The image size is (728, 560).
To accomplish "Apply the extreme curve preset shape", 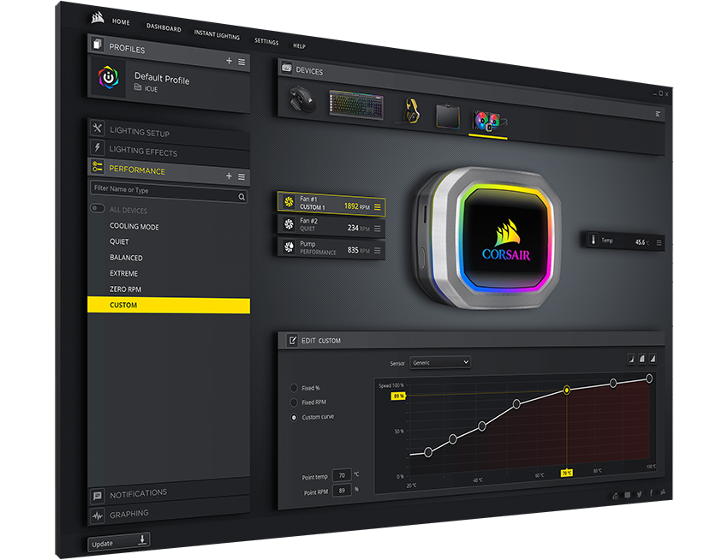I will point(653,358).
